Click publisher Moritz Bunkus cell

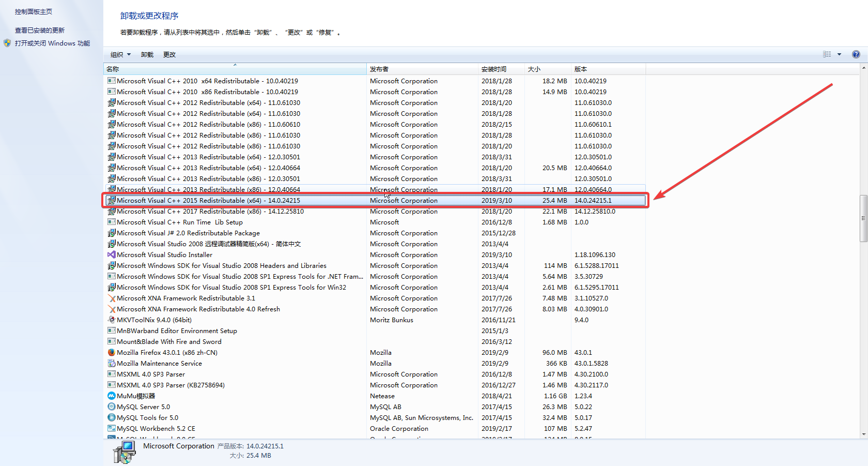tap(392, 320)
